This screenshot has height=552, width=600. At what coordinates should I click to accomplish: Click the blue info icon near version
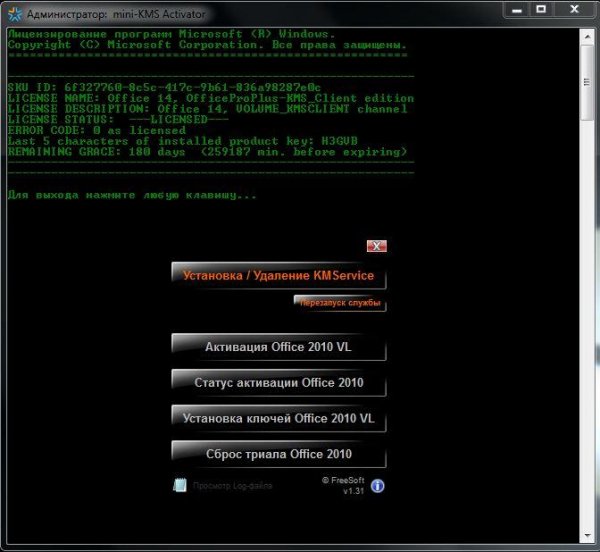[x=377, y=486]
